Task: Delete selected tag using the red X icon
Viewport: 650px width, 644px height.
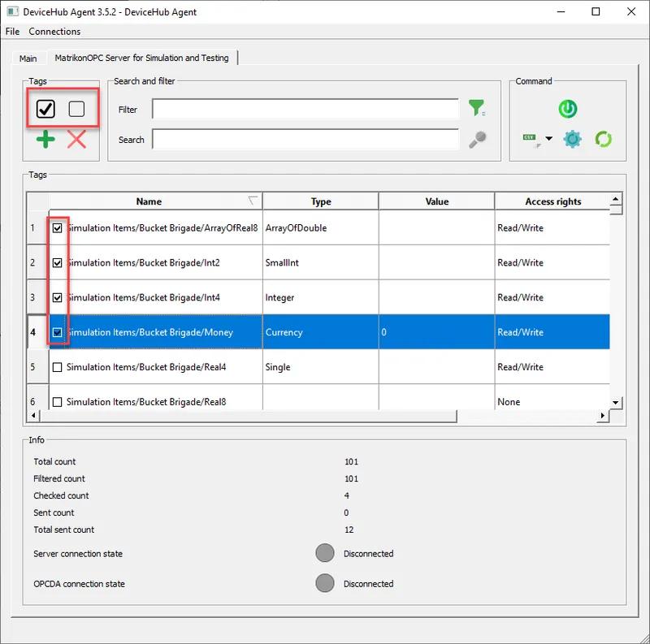Action: (x=77, y=139)
